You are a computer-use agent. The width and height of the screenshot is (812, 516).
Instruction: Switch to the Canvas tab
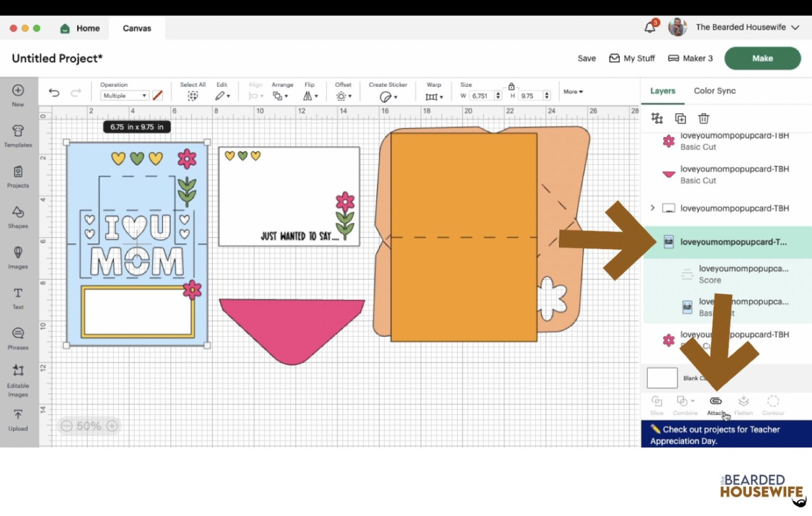[x=137, y=29]
